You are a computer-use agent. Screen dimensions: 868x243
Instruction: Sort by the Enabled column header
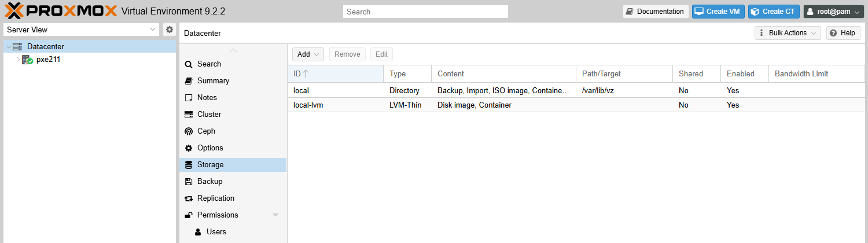pos(744,74)
